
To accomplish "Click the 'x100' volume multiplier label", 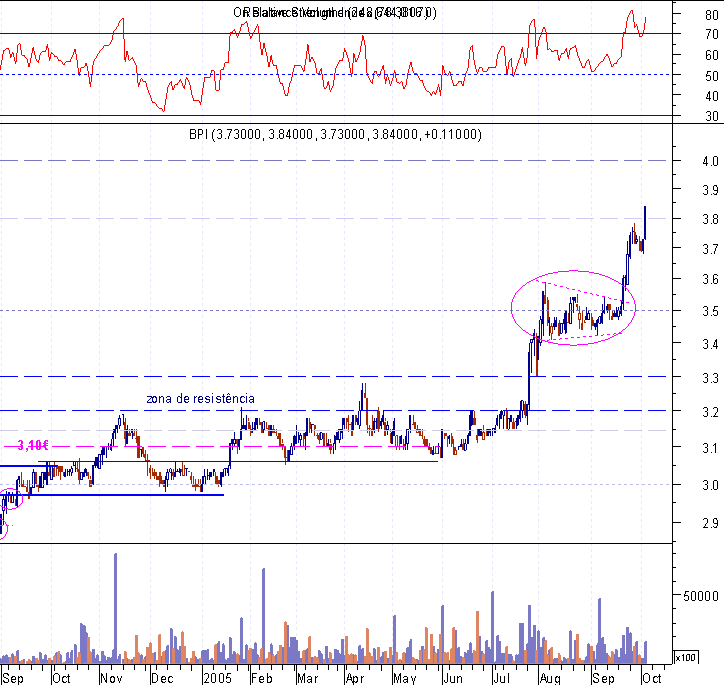I will pos(686,657).
